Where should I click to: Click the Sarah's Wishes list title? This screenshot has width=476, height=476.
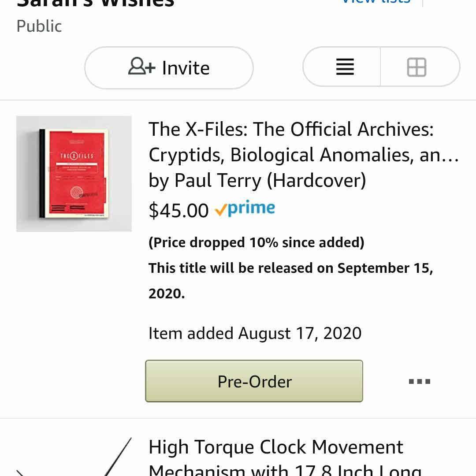click(96, 4)
